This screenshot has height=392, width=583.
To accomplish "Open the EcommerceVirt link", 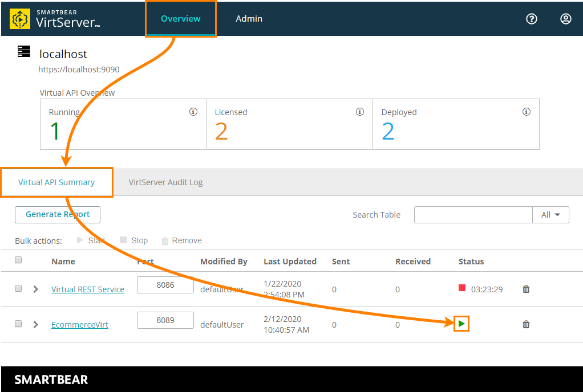I will pos(80,325).
